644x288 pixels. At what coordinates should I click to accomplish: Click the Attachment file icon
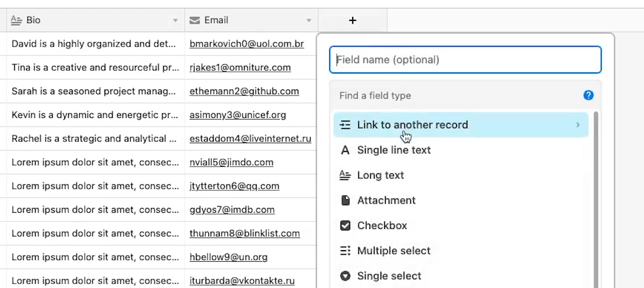(x=346, y=200)
